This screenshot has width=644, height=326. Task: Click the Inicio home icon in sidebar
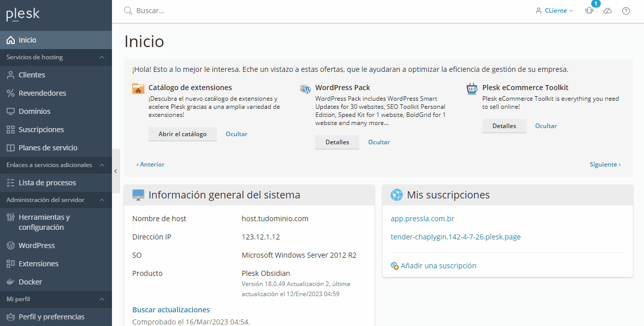tap(10, 40)
